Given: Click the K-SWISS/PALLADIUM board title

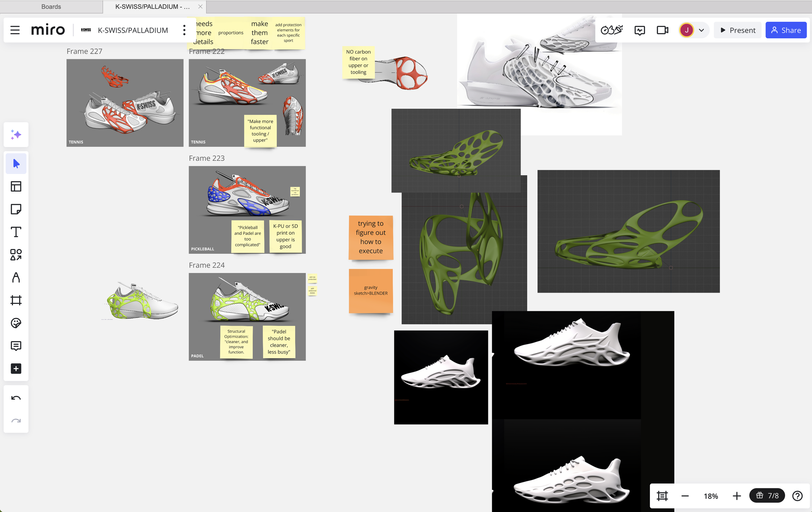Looking at the screenshot, I should point(133,30).
